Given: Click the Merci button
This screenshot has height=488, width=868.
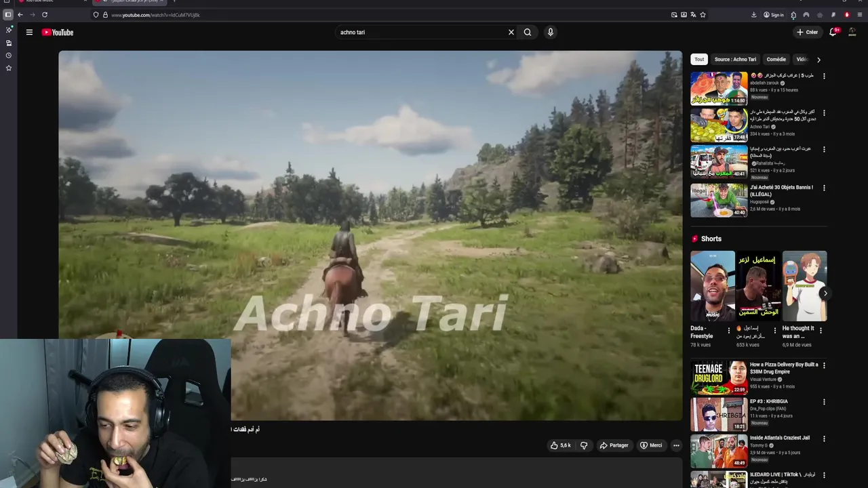Looking at the screenshot, I should coord(651,445).
